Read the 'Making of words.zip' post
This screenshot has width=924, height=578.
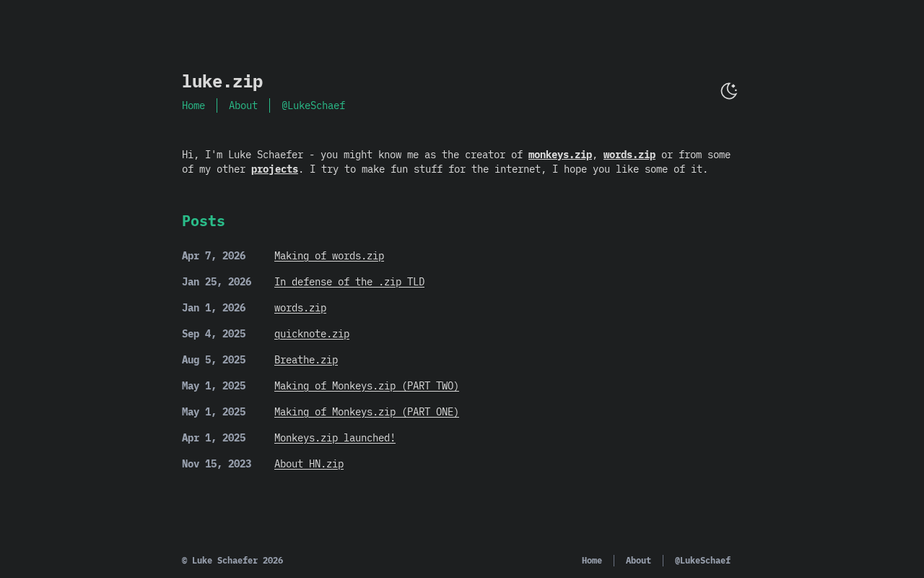[x=329, y=256]
